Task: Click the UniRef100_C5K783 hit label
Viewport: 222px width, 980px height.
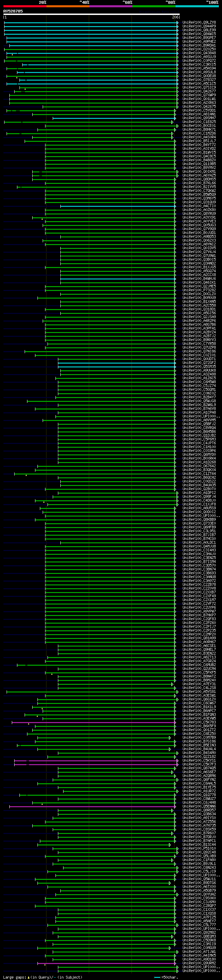Action: (x=199, y=722)
